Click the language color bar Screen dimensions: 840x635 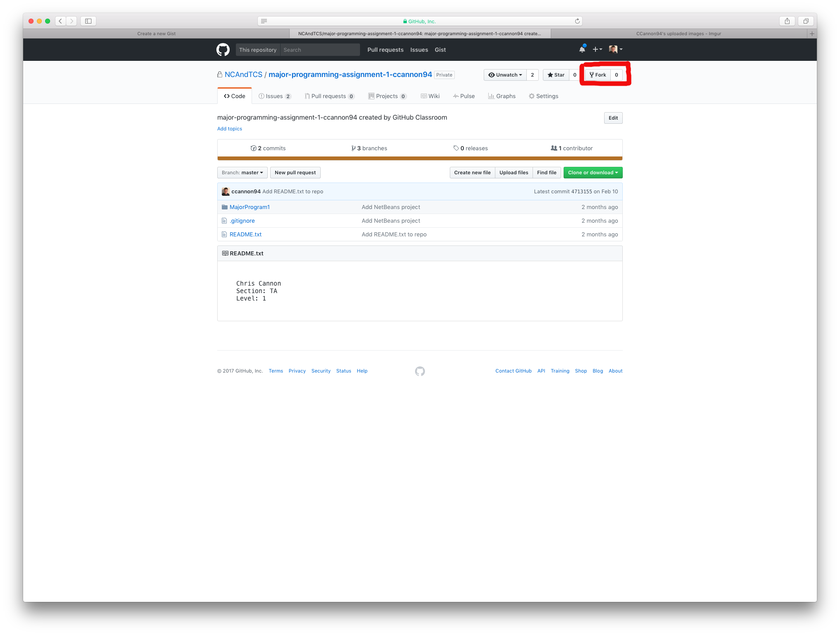[x=420, y=158]
